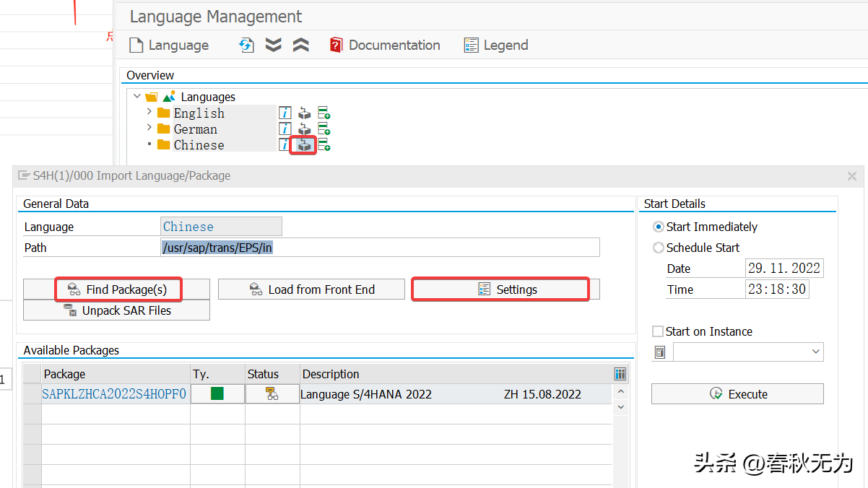Click the Find Package(s) button
This screenshot has height=488, width=868.
coord(118,289)
